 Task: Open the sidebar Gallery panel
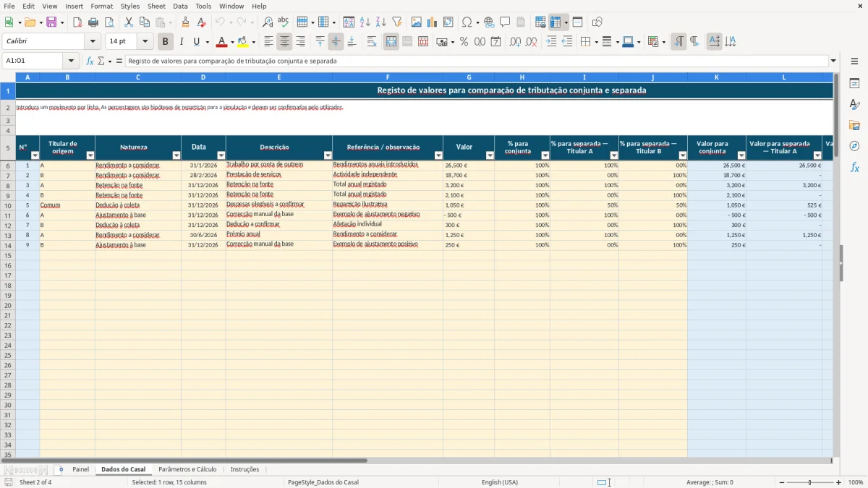tap(854, 126)
